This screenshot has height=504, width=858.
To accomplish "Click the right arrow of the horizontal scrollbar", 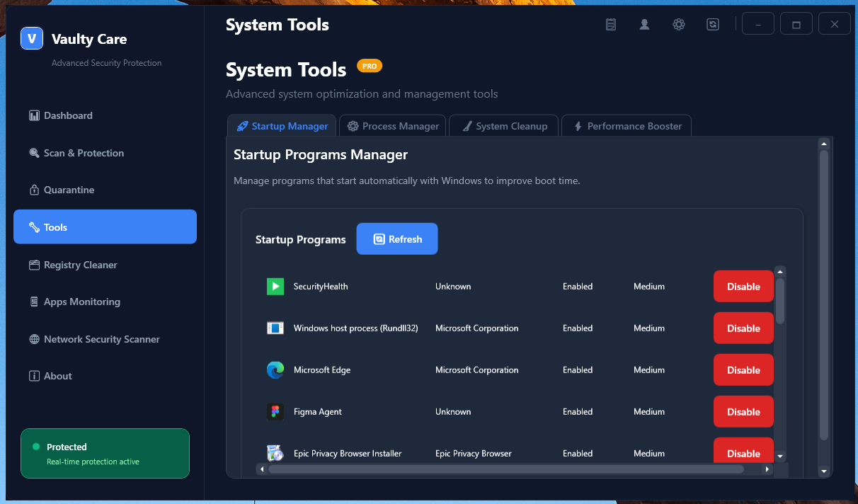I will click(769, 469).
